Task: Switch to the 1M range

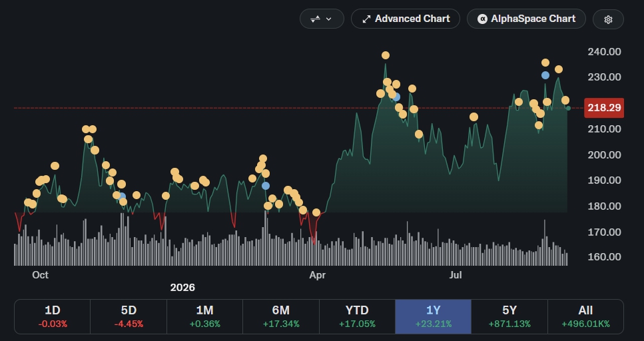Action: pyautogui.click(x=204, y=316)
